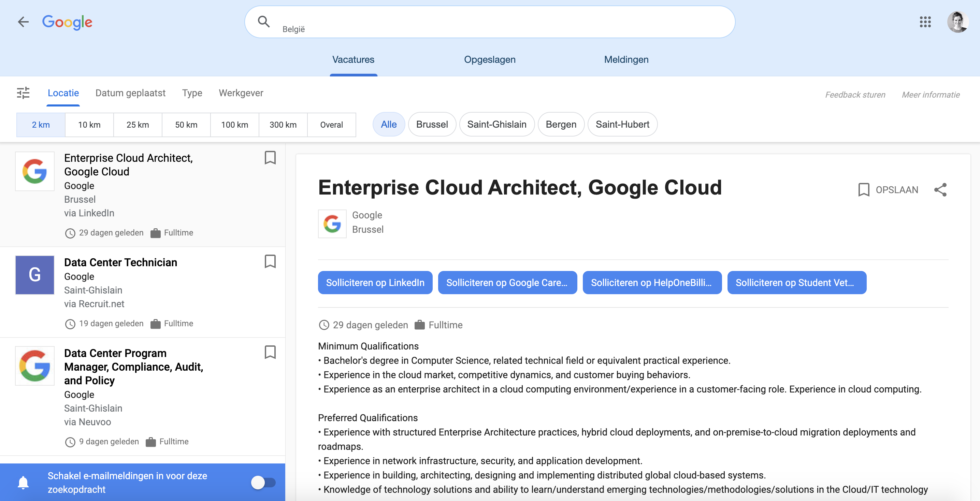Choose the 100 km radius

click(x=235, y=125)
